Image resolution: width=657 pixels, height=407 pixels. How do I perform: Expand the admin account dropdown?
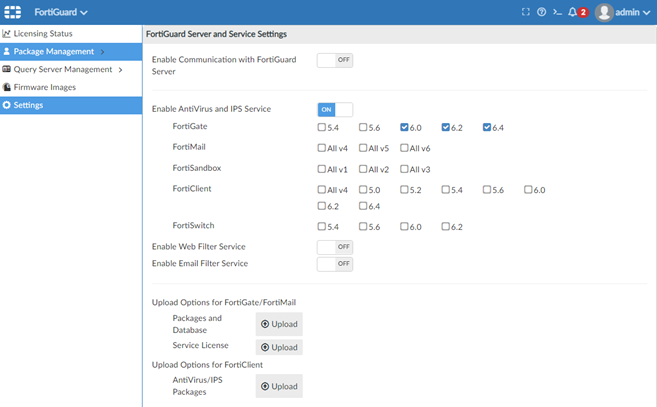pos(647,13)
